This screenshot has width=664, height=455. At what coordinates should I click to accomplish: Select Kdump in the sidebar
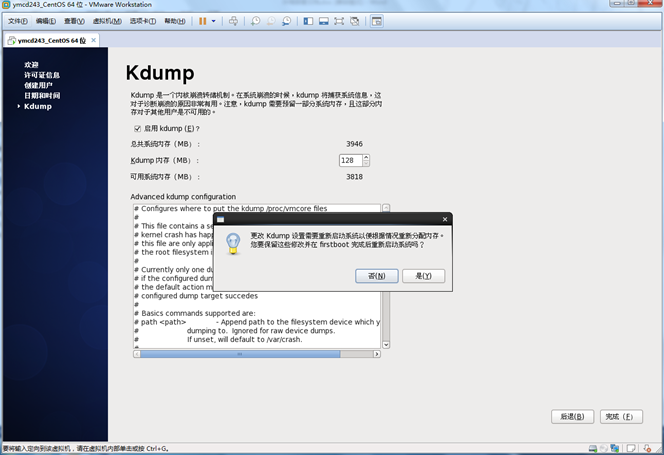tap(38, 106)
